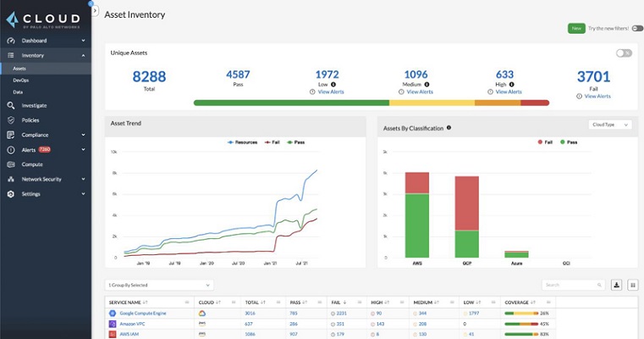Open DevOps under Inventory

pyautogui.click(x=21, y=80)
